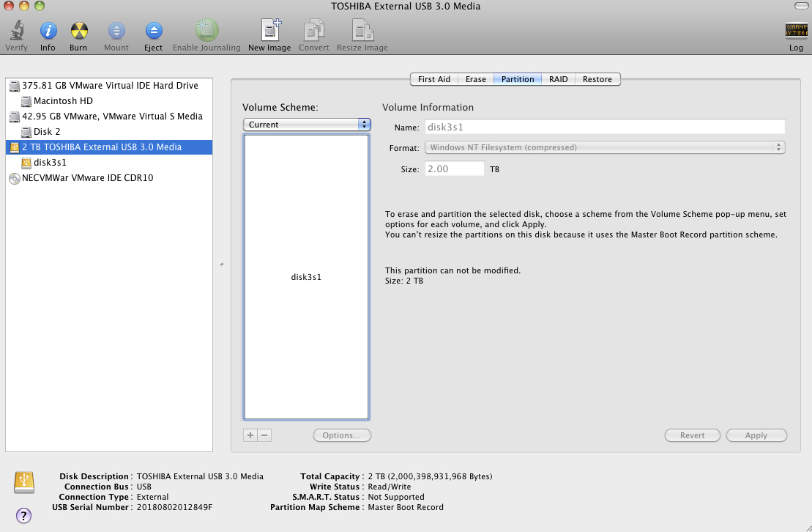Click the Connection Type External value
This screenshot has height=532, width=812.
153,497
